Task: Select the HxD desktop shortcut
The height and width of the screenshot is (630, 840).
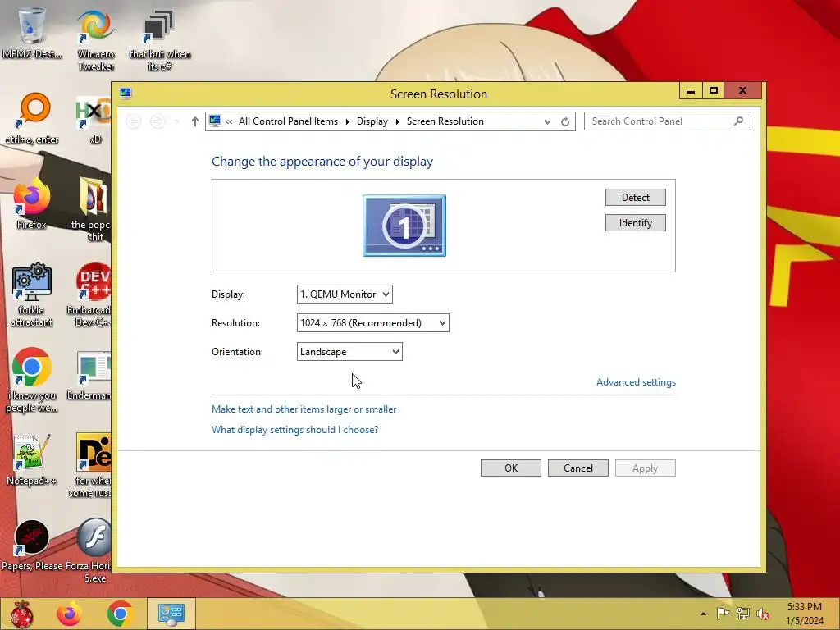Action: click(94, 119)
